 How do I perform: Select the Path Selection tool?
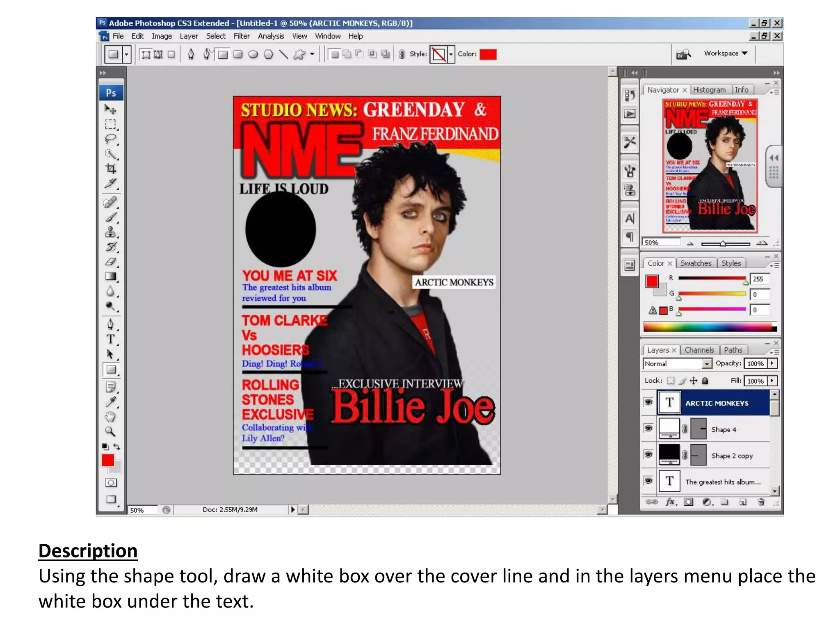point(110,354)
